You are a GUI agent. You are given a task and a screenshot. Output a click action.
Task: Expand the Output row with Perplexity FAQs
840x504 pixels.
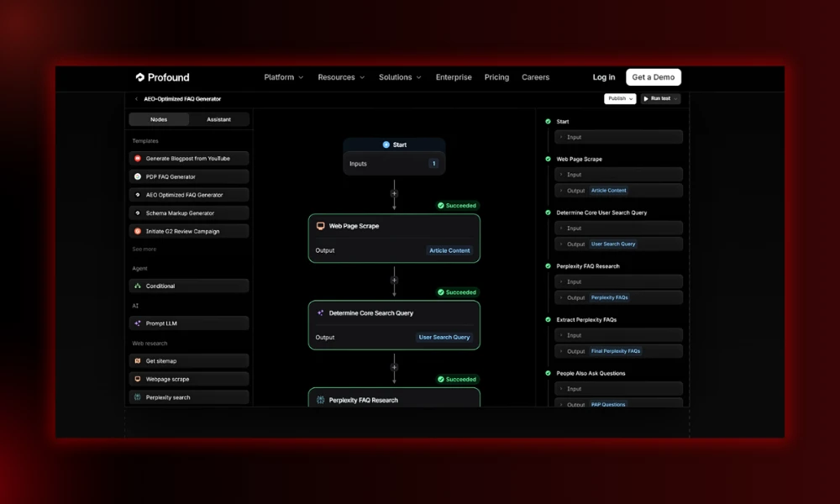[619, 298]
